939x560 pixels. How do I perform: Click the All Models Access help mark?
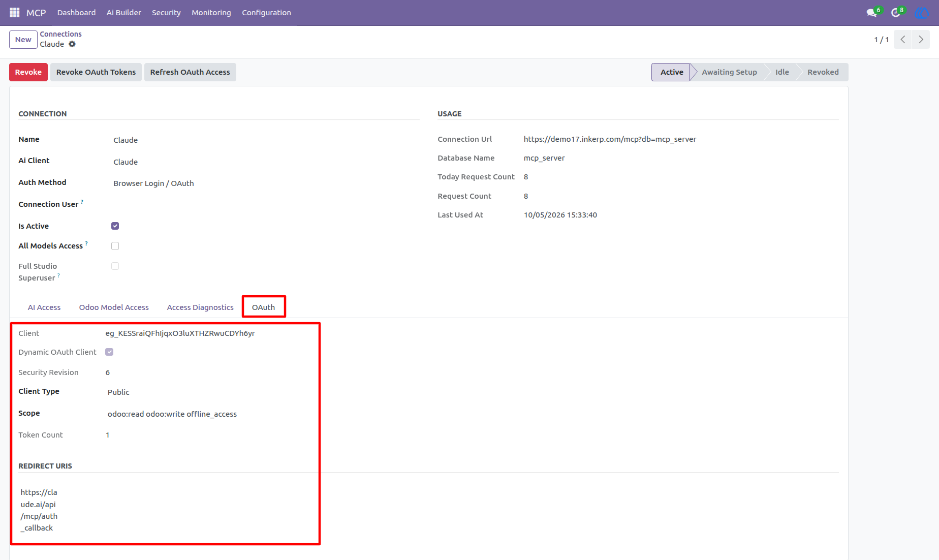(86, 243)
